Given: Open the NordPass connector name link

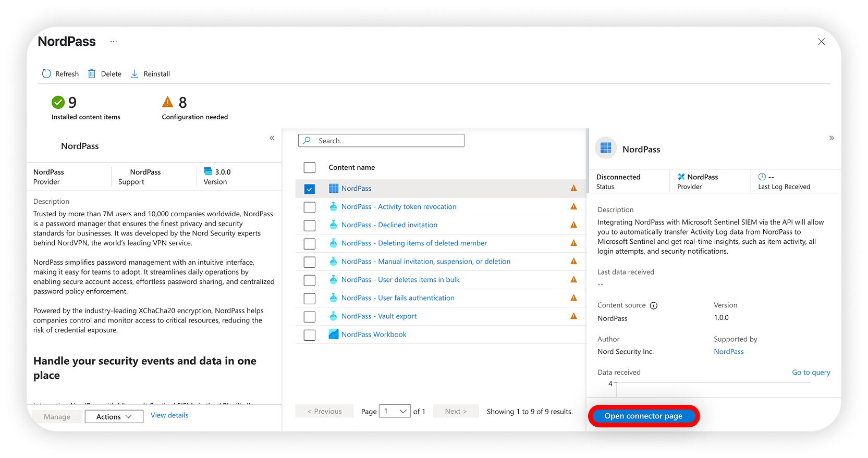Looking at the screenshot, I should (x=357, y=189).
